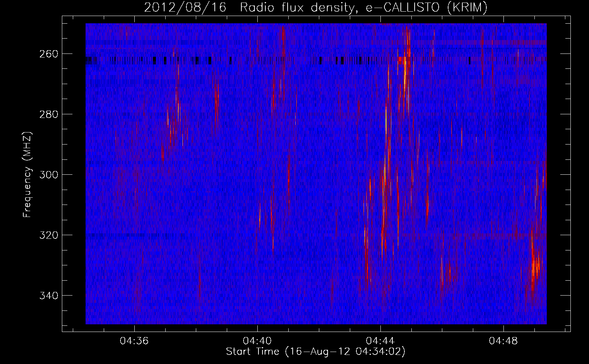Image resolution: width=589 pixels, height=364 pixels.
Task: Click the plot title "Radio flux density, e-CALLISTO (KRIM)"
Action: coord(363,8)
